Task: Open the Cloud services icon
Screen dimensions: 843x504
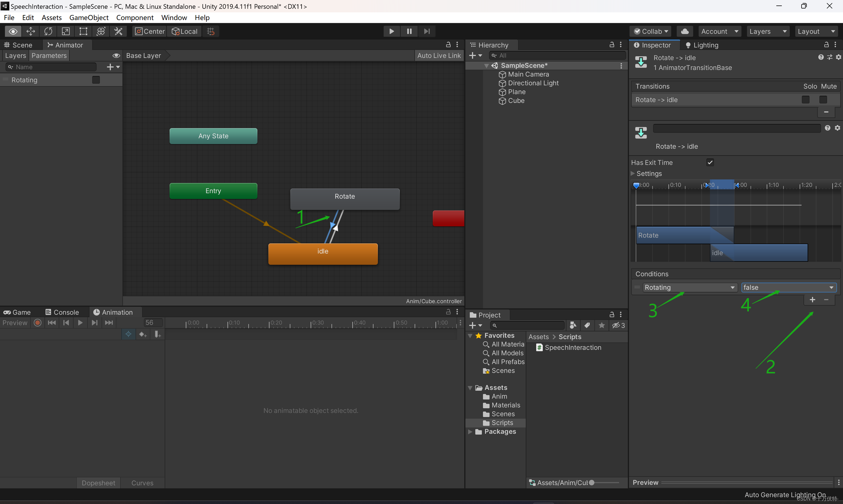Action: pyautogui.click(x=685, y=31)
